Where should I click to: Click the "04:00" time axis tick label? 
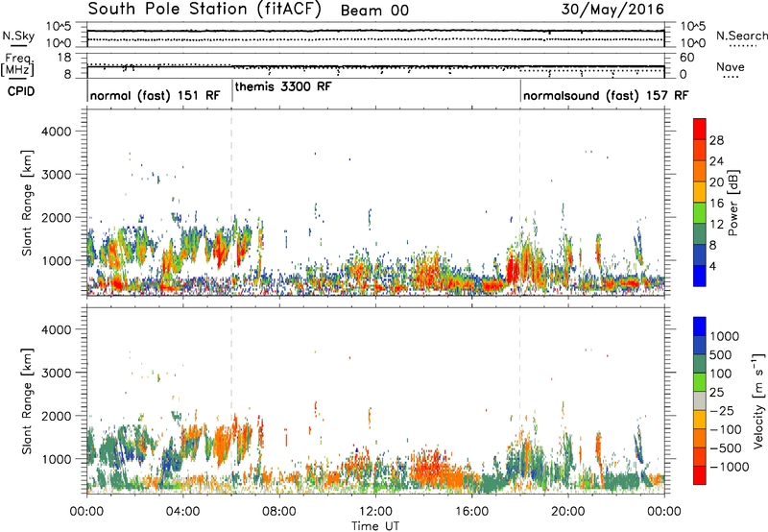pos(182,512)
